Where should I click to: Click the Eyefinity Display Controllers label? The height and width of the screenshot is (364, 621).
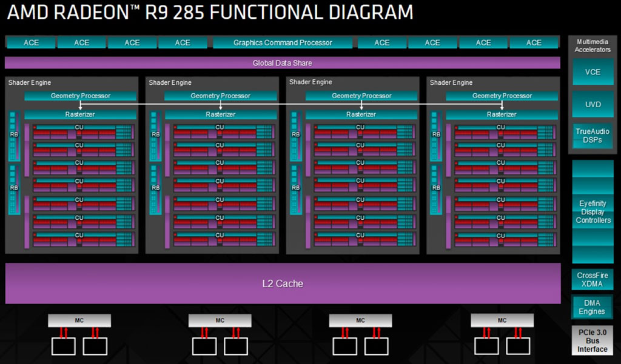(593, 211)
